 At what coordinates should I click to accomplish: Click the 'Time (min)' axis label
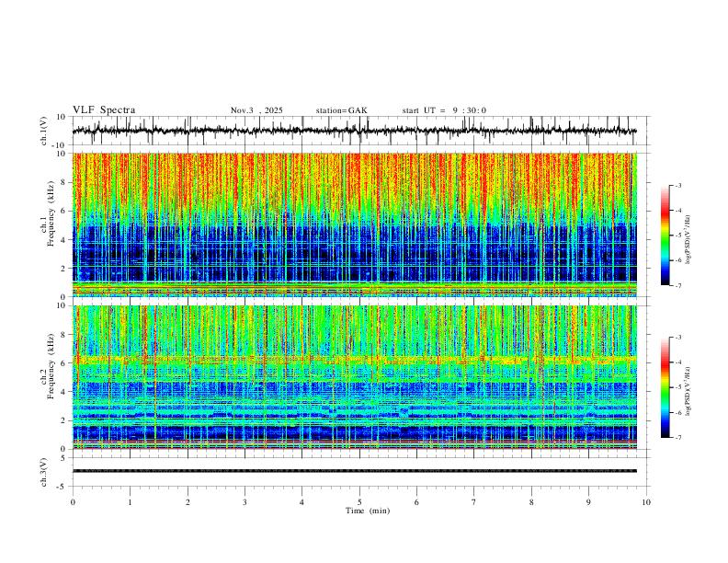[x=368, y=511]
